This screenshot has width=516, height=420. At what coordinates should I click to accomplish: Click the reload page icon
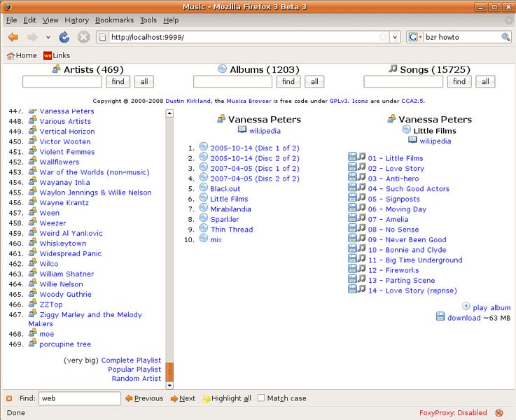(64, 37)
